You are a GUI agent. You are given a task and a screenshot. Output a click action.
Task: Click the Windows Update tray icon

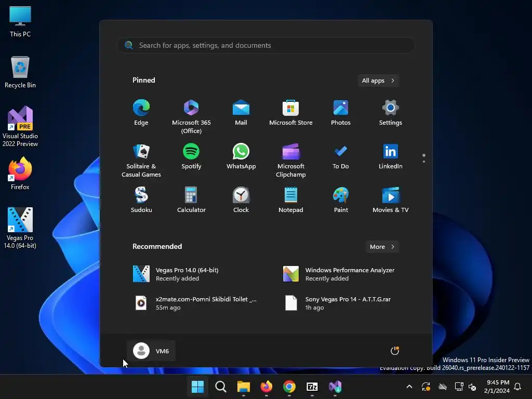pyautogui.click(x=426, y=387)
